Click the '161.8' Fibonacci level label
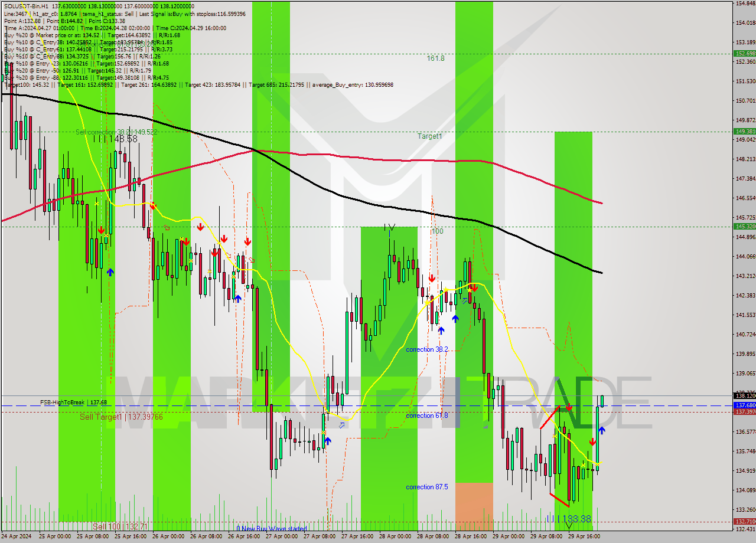Viewport: 756px width, 543px height. (436, 58)
